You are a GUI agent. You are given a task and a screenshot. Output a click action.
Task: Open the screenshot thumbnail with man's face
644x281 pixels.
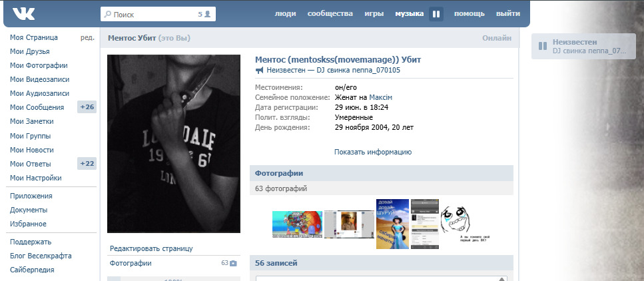(x=349, y=224)
